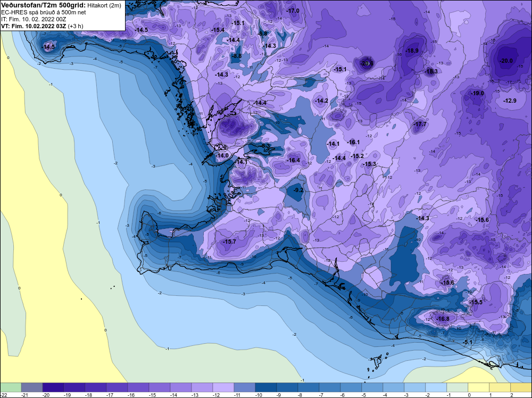Viewport: 532px width, 398px height.
Task: Click the legend number -5 under the color bar
Action: pyautogui.click(x=365, y=395)
